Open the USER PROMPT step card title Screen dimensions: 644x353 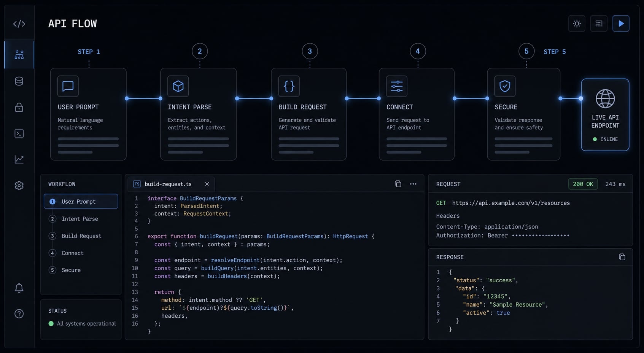coord(78,107)
